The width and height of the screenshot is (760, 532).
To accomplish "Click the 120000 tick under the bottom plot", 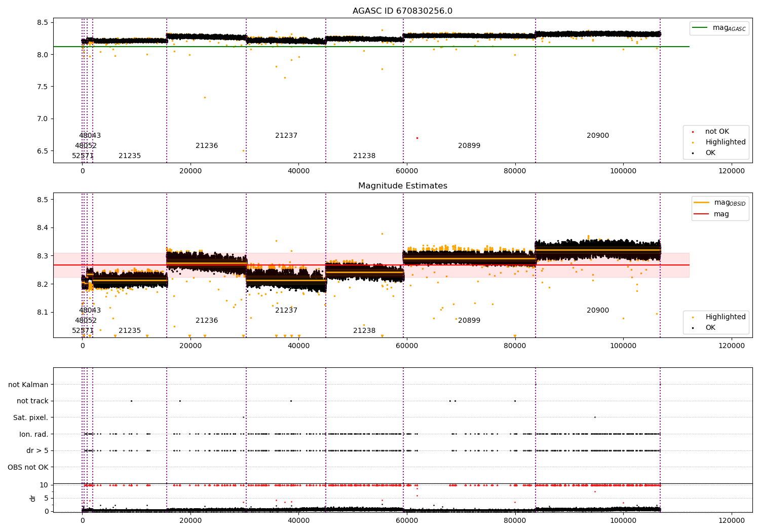I will tap(732, 520).
